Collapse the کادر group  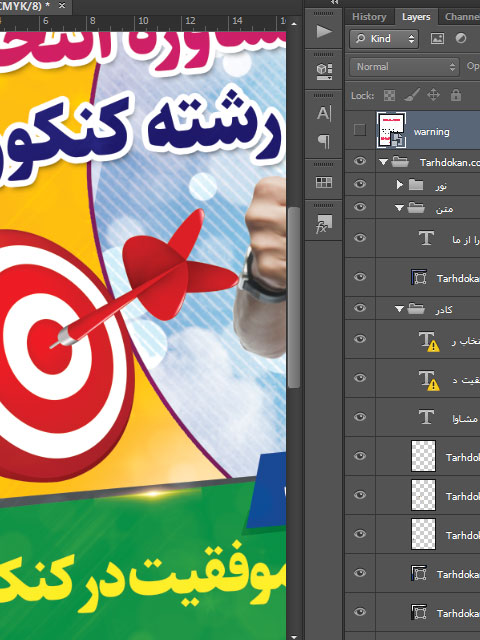click(x=399, y=309)
